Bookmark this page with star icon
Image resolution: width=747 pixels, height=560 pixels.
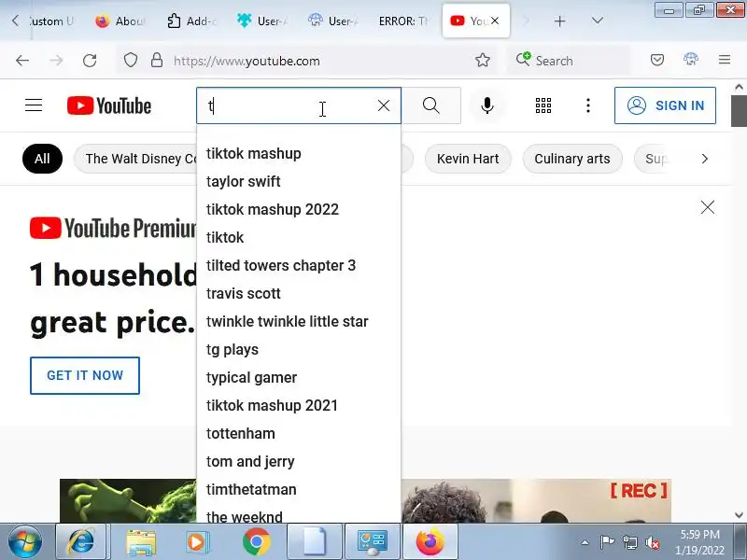pyautogui.click(x=482, y=60)
